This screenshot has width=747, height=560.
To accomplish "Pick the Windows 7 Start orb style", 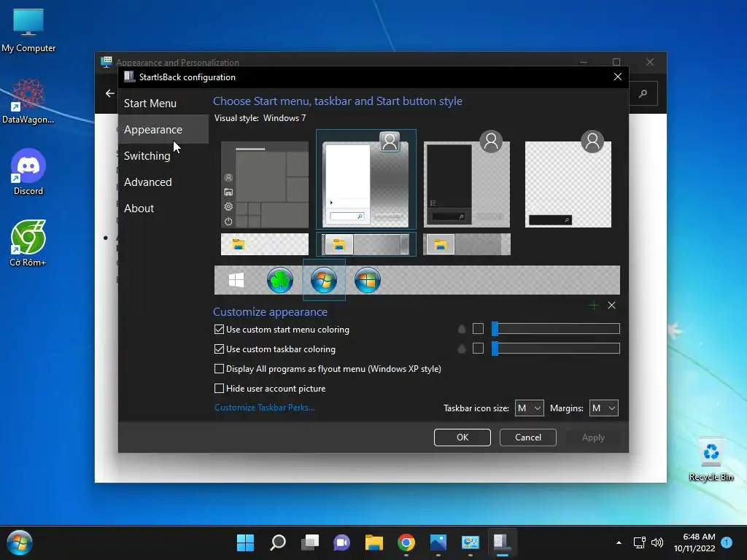I will click(x=324, y=280).
